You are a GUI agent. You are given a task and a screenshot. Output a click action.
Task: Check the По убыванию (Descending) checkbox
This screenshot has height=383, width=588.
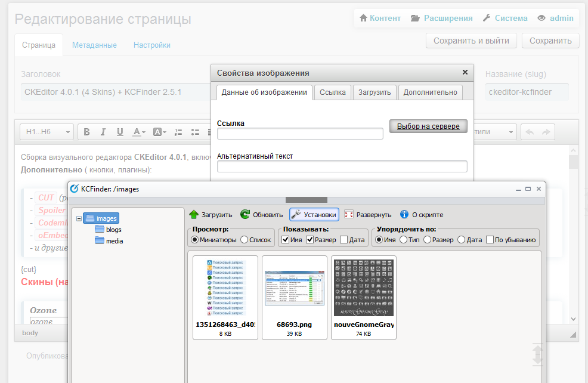[x=490, y=240]
